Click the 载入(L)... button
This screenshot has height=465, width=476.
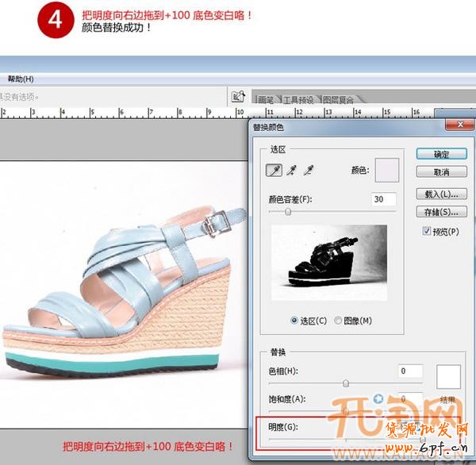441,194
